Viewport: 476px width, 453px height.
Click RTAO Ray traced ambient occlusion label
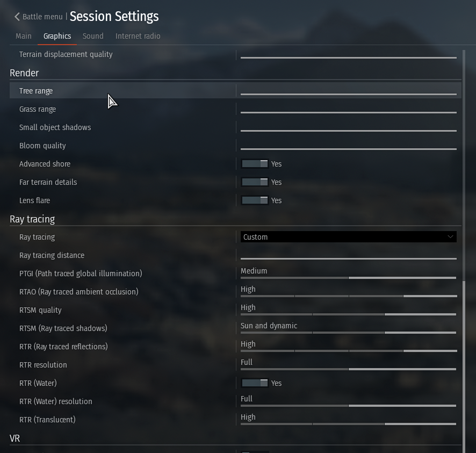pyautogui.click(x=79, y=292)
